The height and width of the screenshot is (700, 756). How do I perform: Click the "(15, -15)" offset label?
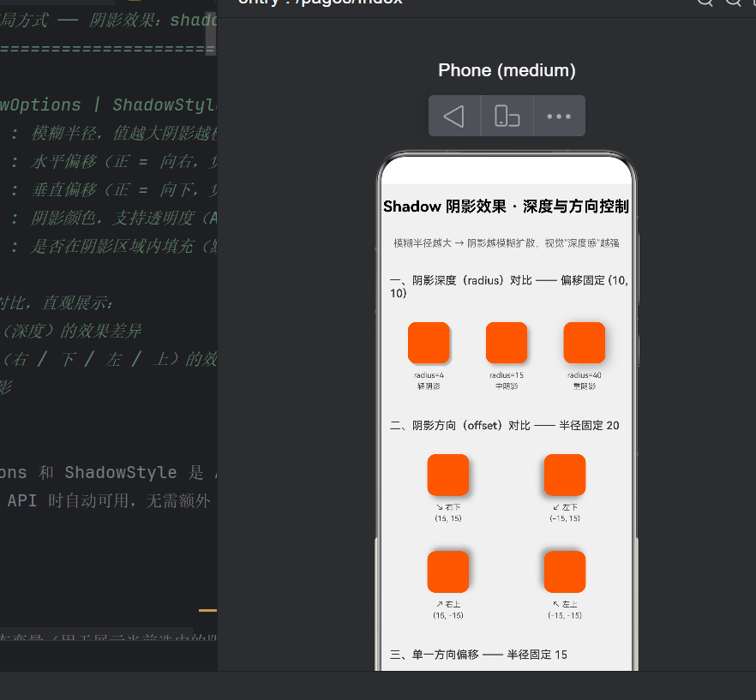(448, 615)
